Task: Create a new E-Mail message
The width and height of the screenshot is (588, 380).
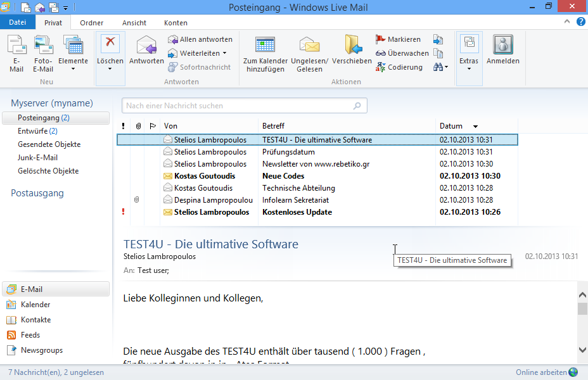Action: pos(16,54)
